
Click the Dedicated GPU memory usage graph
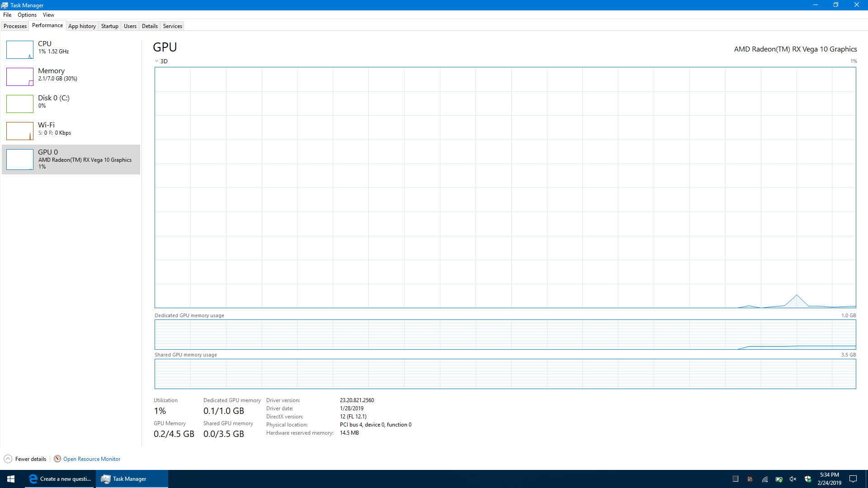click(x=505, y=334)
